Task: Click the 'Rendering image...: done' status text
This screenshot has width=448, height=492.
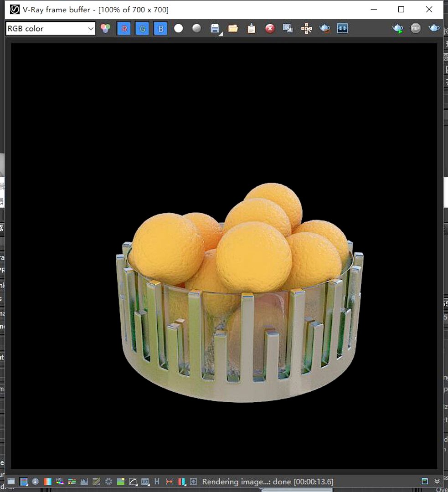Action: click(268, 482)
